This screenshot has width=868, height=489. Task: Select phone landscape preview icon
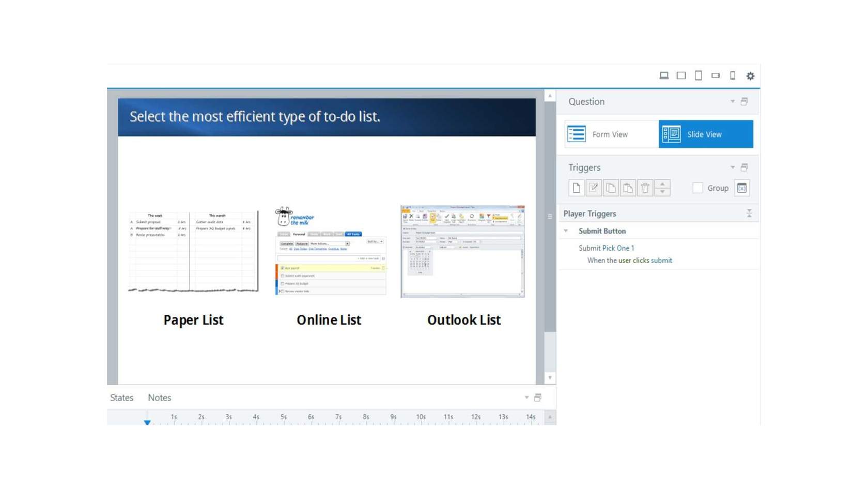click(x=716, y=75)
